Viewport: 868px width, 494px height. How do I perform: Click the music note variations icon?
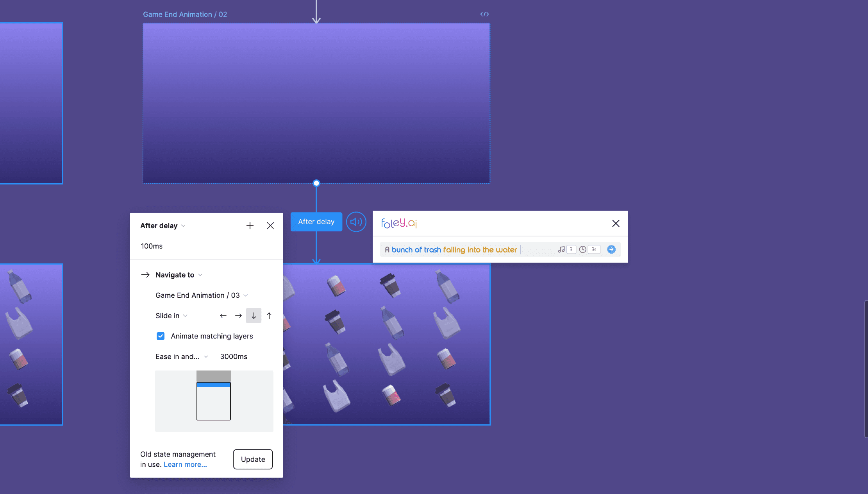click(561, 249)
